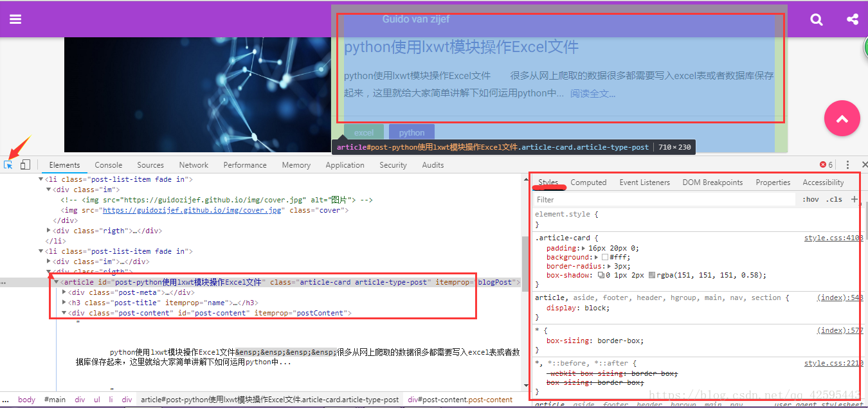Screen dimensions: 868x408
Task: Open the cover.jpg URL in img src
Action: coord(192,210)
